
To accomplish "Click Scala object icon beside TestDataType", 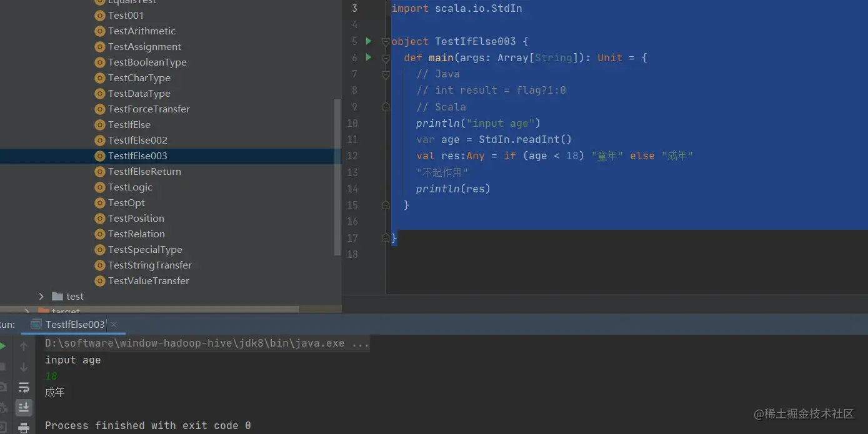I will [x=99, y=94].
